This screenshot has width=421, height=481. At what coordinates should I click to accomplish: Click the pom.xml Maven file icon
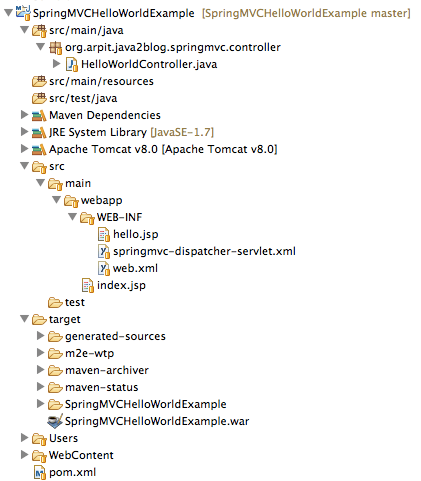39,472
